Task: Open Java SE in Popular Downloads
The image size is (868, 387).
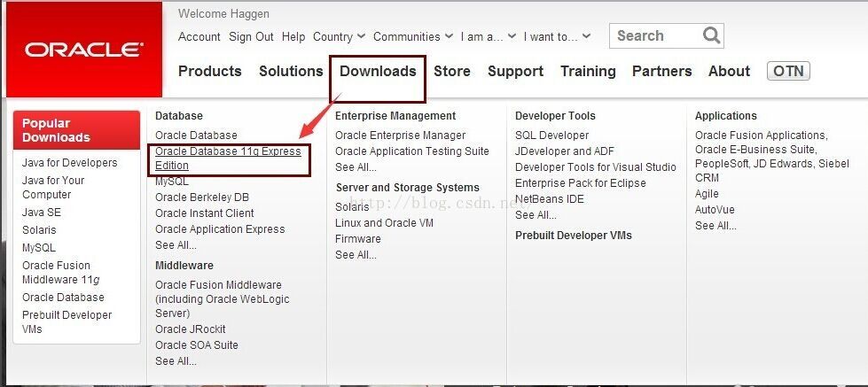Action: [x=42, y=213]
